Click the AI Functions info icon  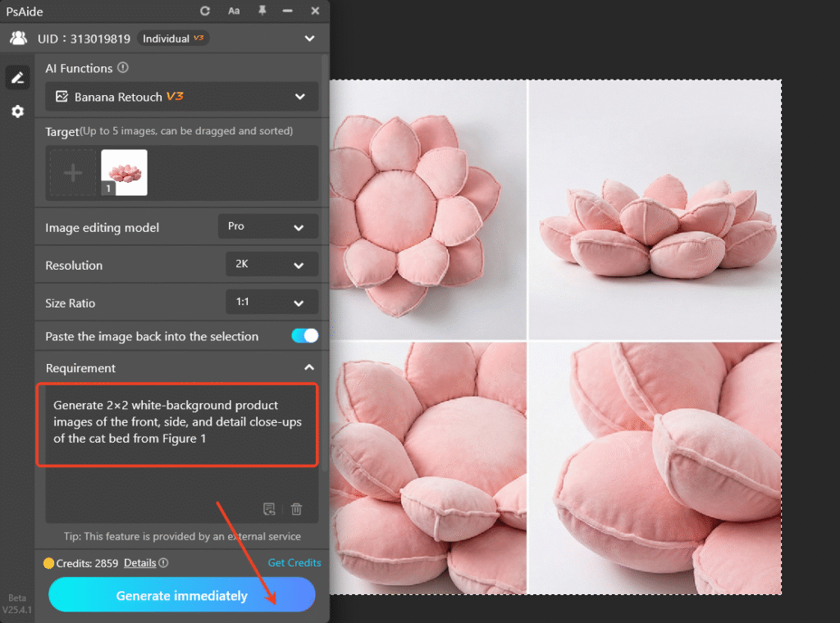tap(123, 68)
